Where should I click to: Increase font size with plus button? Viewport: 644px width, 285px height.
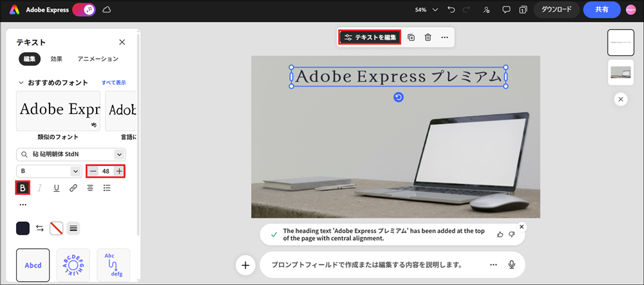pyautogui.click(x=119, y=171)
